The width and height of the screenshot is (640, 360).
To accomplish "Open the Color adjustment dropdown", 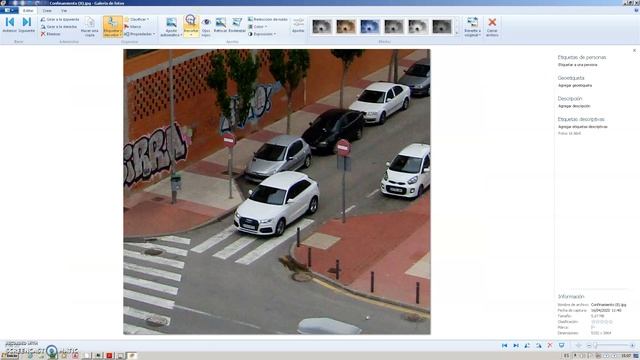I will click(258, 27).
